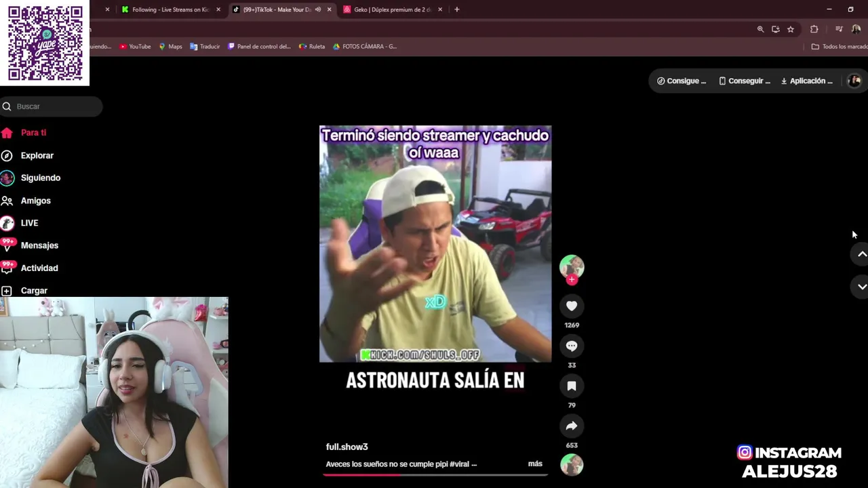Open the YouTube bookmark
The image size is (868, 488).
[135, 47]
